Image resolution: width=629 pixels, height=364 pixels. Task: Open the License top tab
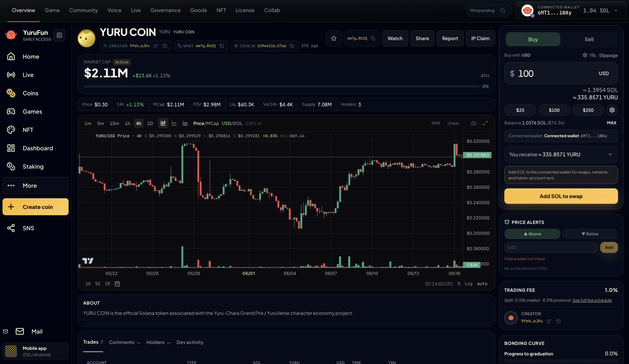(245, 10)
